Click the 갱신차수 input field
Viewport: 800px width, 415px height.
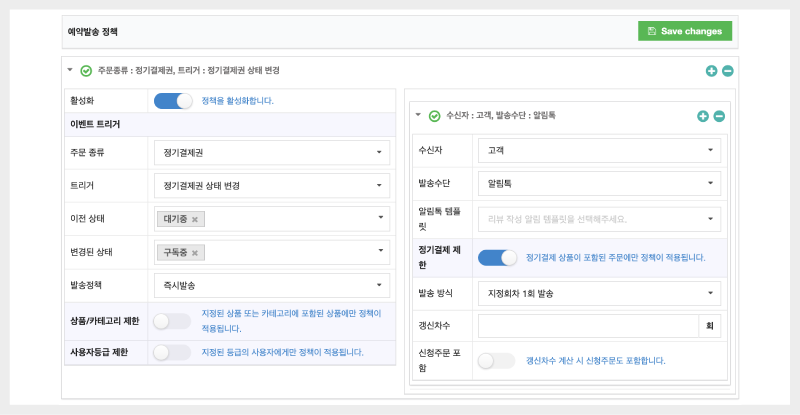pyautogui.click(x=587, y=326)
